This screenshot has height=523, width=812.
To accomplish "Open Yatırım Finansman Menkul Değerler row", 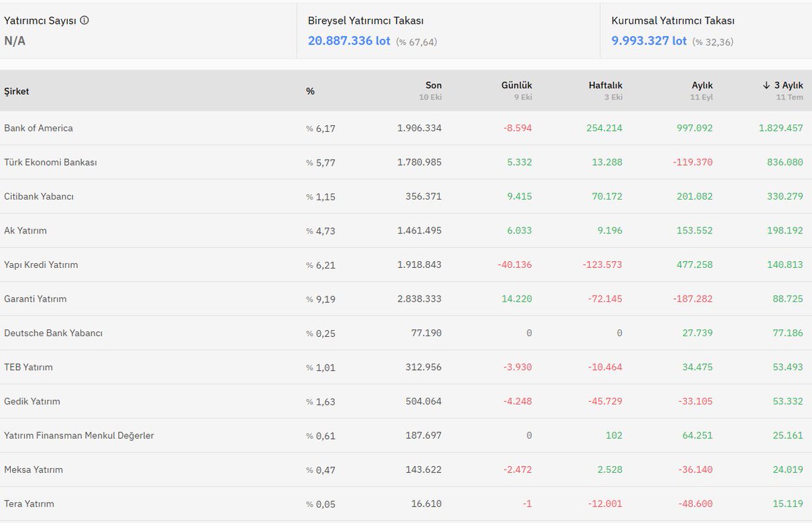I will coord(406,436).
